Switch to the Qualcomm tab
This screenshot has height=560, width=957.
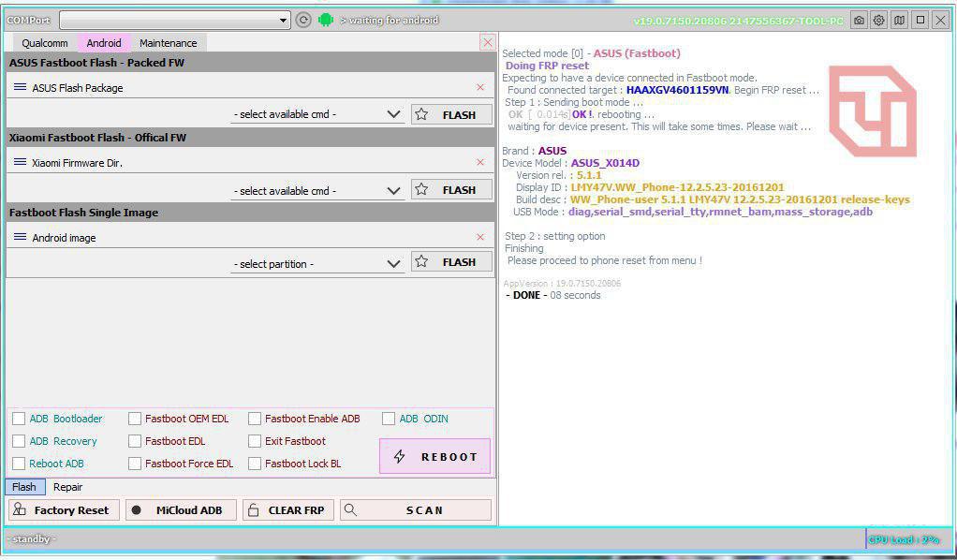[x=45, y=43]
